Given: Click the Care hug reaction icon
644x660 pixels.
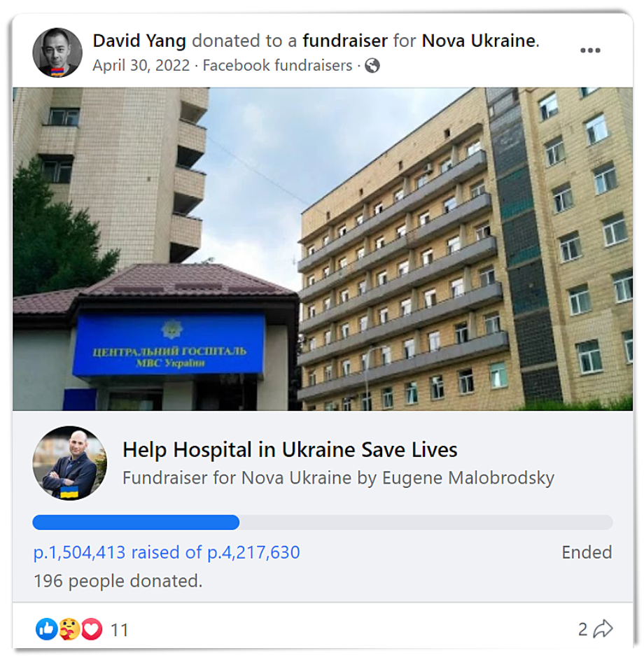Looking at the screenshot, I should pyautogui.click(x=69, y=629).
